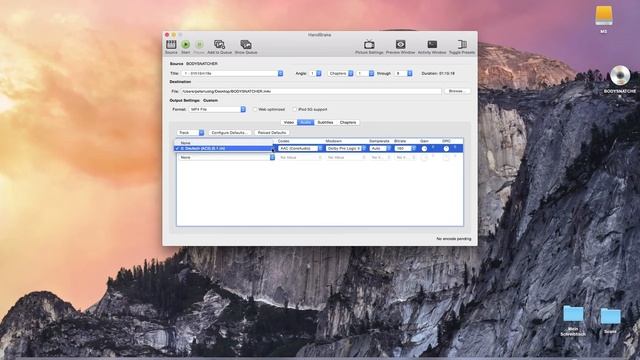Image resolution: width=640 pixels, height=360 pixels.
Task: Enable the Web optimized checkbox
Action: [255, 109]
